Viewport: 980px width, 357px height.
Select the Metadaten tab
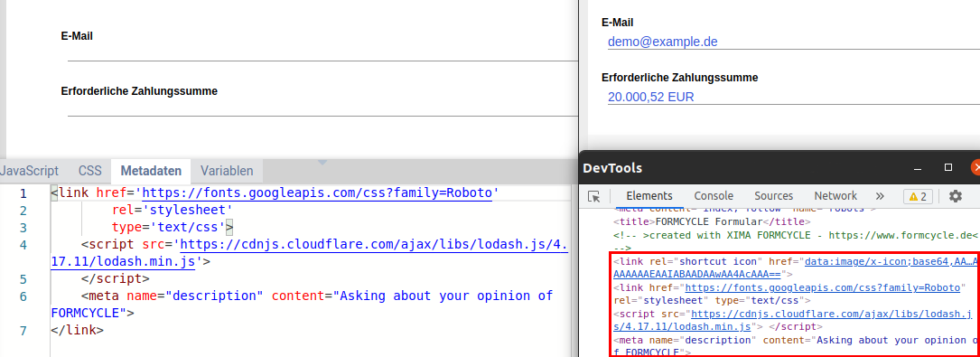pos(151,171)
